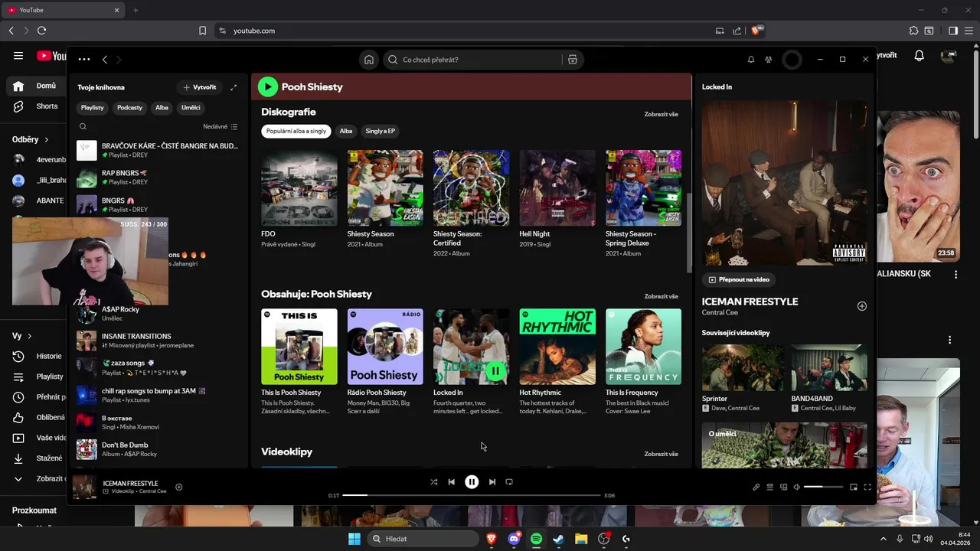Toggle shuffle playback

click(433, 482)
